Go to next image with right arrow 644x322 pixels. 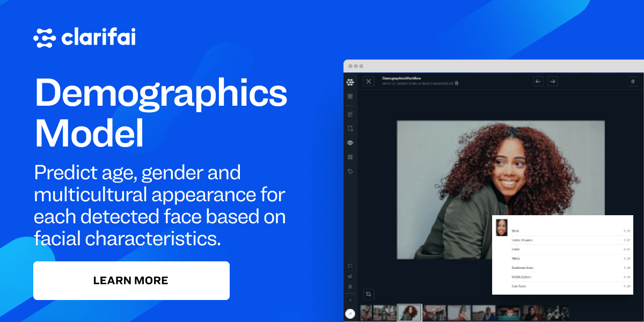click(552, 82)
